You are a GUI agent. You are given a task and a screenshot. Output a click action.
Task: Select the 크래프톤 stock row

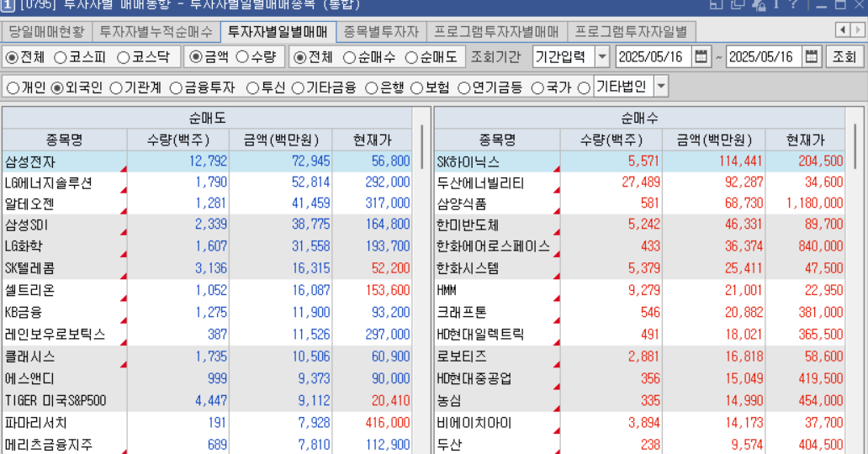640,312
